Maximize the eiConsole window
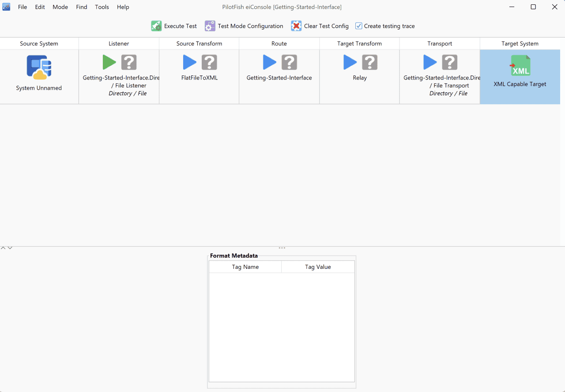 [533, 7]
